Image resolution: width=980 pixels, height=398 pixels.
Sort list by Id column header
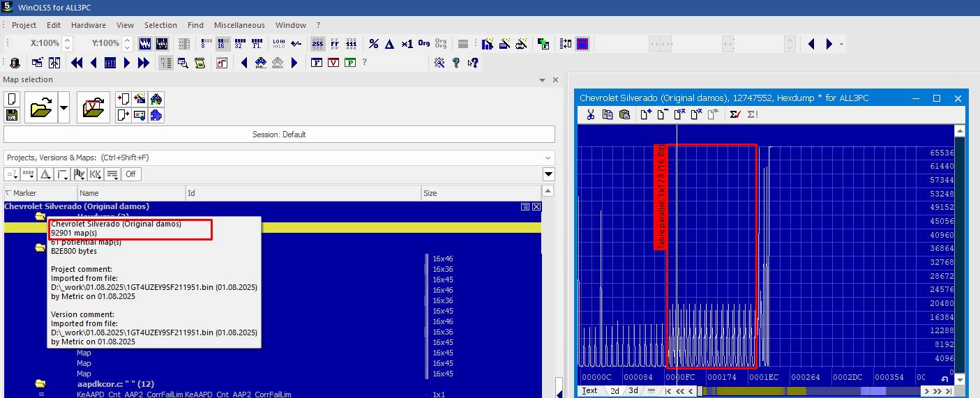point(303,193)
